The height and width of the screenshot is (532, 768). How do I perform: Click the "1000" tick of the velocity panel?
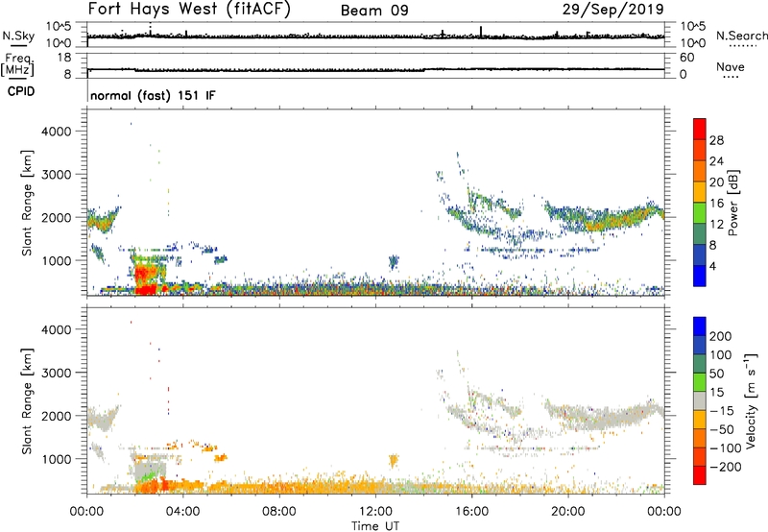click(57, 459)
